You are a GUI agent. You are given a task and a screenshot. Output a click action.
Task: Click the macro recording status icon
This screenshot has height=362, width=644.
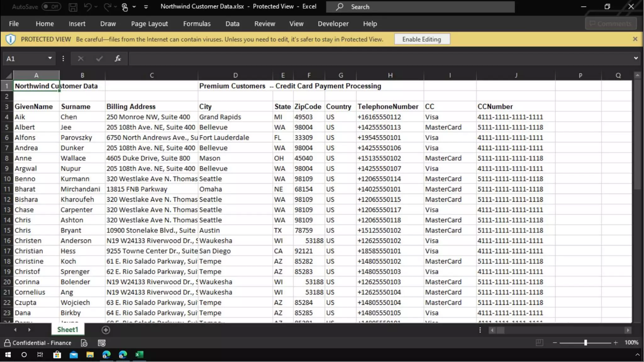(x=102, y=343)
